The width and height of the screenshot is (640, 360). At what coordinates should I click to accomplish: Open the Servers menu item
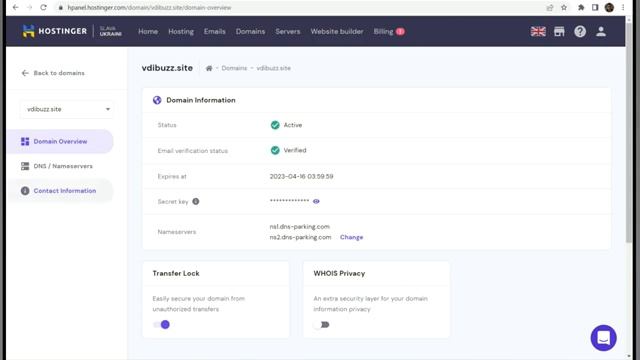pos(288,31)
